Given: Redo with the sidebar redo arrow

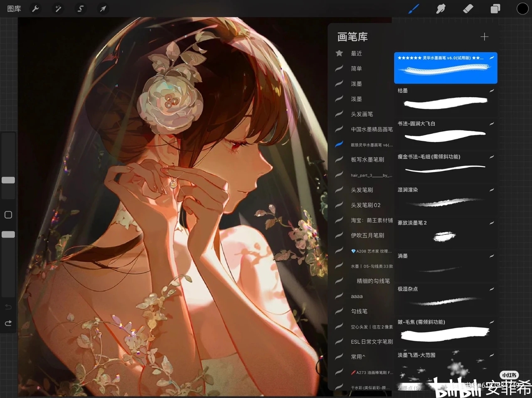Looking at the screenshot, I should pos(8,323).
